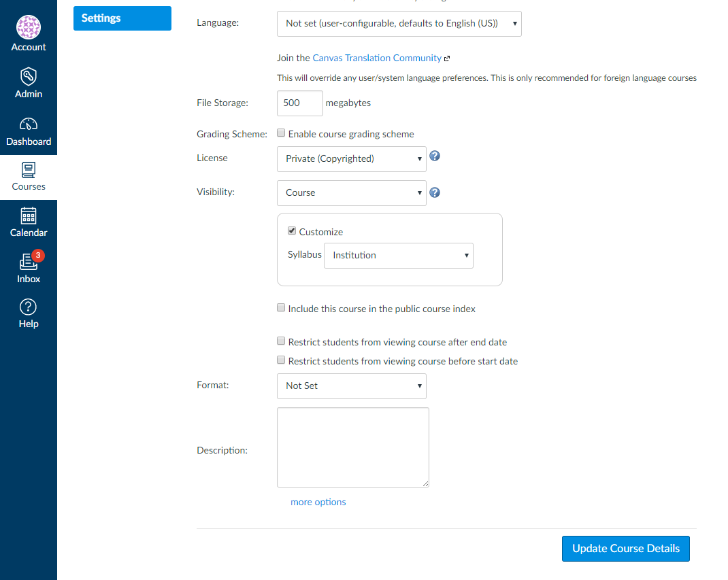Click help icon next to Visibility dropdown

435,192
